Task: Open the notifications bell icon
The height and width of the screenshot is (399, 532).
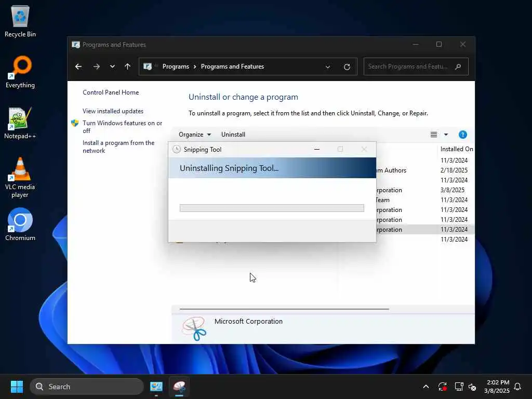Action: 518,387
